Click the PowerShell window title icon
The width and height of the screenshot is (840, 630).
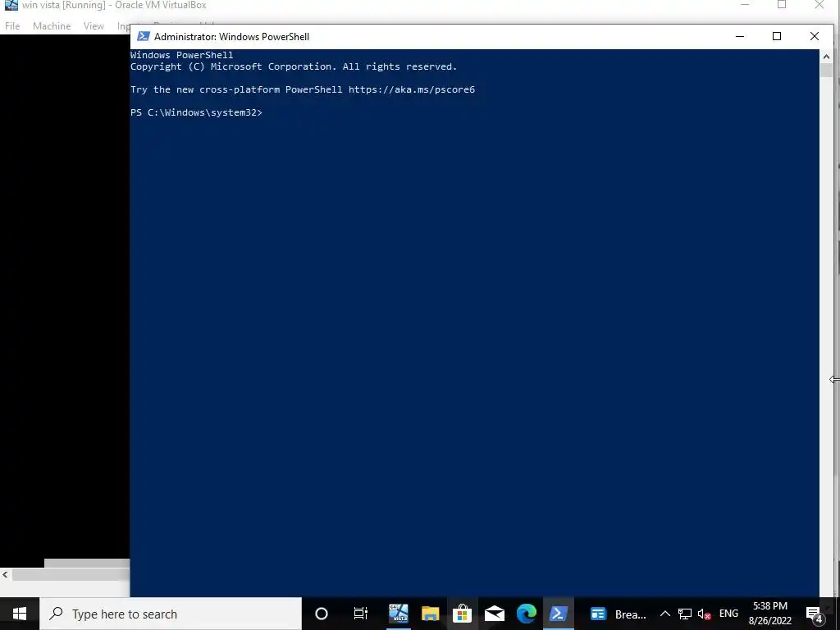click(x=143, y=36)
